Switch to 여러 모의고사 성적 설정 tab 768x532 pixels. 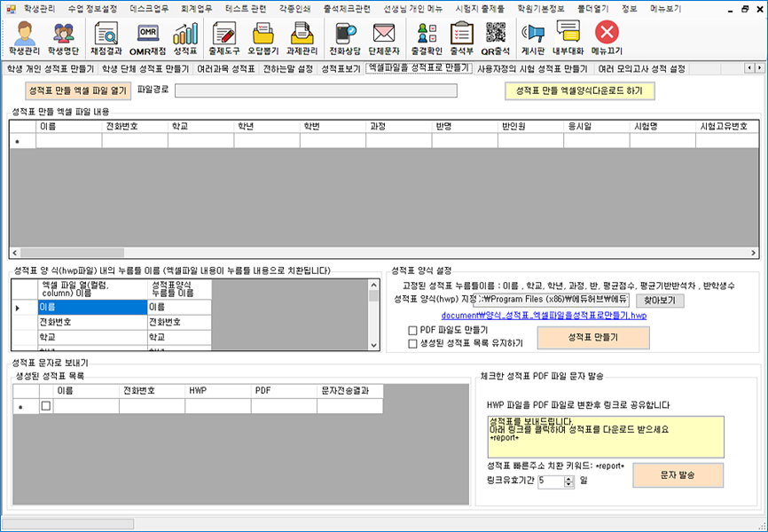point(642,69)
